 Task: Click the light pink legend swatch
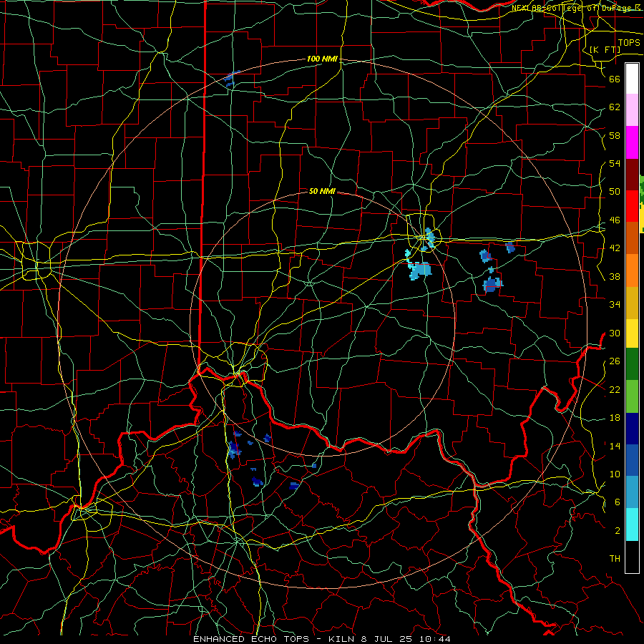[x=632, y=110]
